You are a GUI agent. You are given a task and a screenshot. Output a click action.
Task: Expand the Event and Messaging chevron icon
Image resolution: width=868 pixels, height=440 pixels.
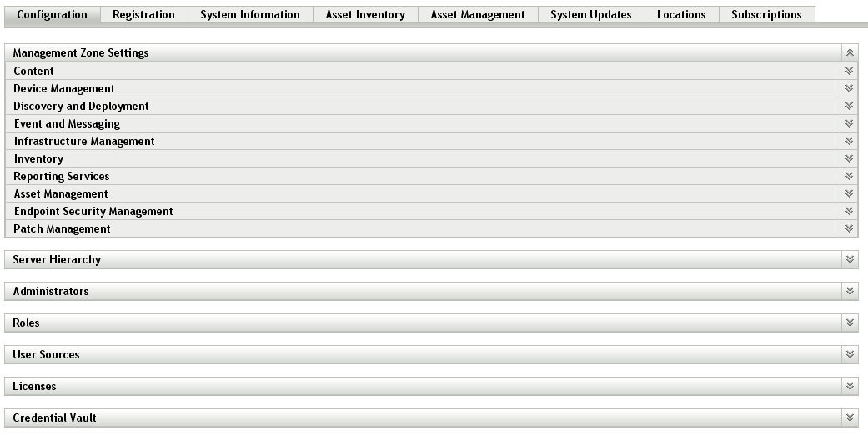(849, 124)
